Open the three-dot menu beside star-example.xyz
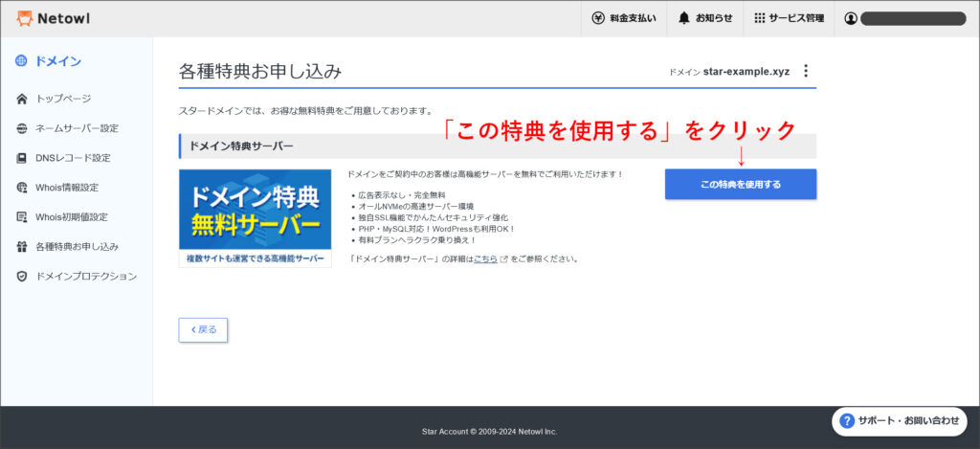The image size is (980, 449). click(806, 71)
